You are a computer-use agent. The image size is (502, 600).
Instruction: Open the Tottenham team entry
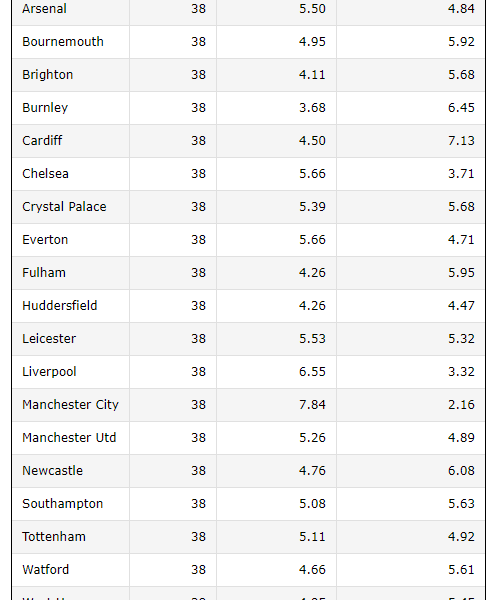click(x=54, y=536)
